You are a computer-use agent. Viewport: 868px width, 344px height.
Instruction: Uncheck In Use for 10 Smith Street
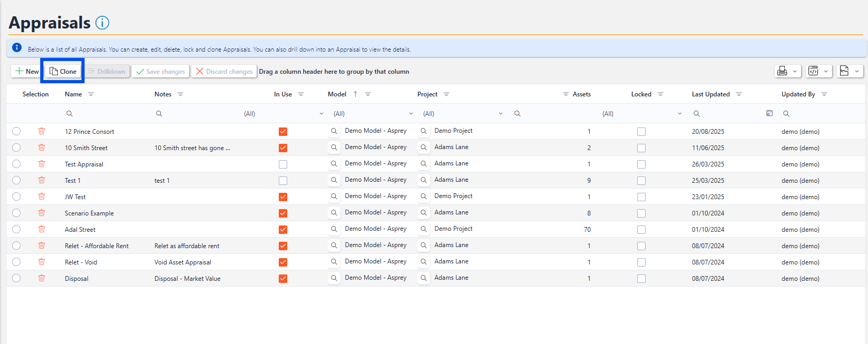[x=283, y=148]
